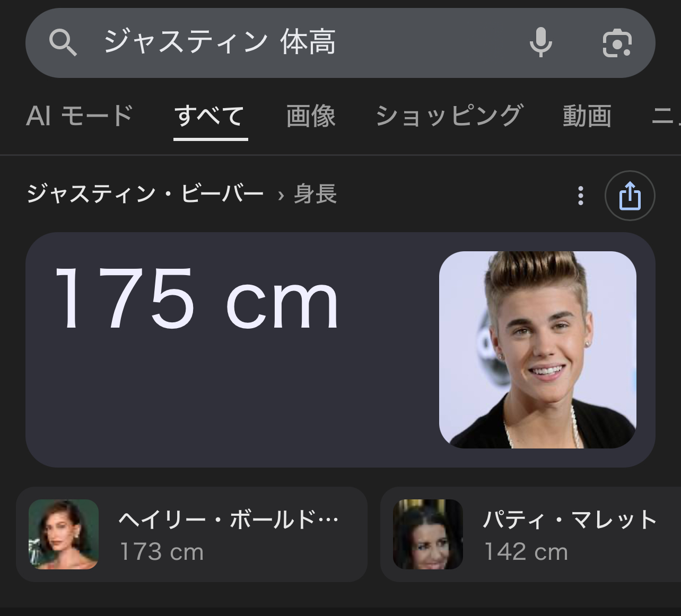Switch to the 動画 tab
The width and height of the screenshot is (681, 616).
587,116
